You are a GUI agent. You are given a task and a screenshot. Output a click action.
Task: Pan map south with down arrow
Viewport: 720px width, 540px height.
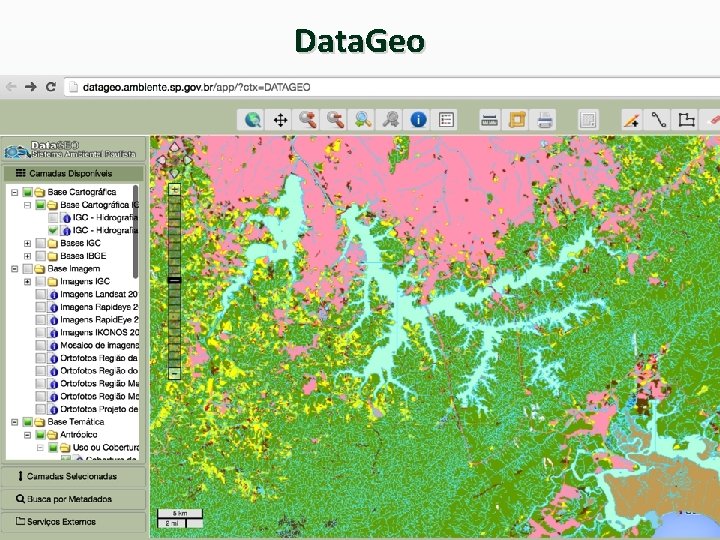174,174
